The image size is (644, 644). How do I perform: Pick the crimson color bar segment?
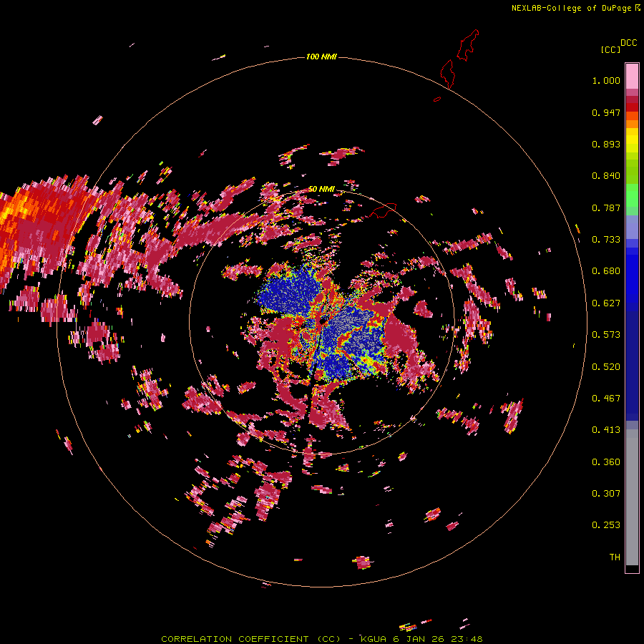(632, 99)
